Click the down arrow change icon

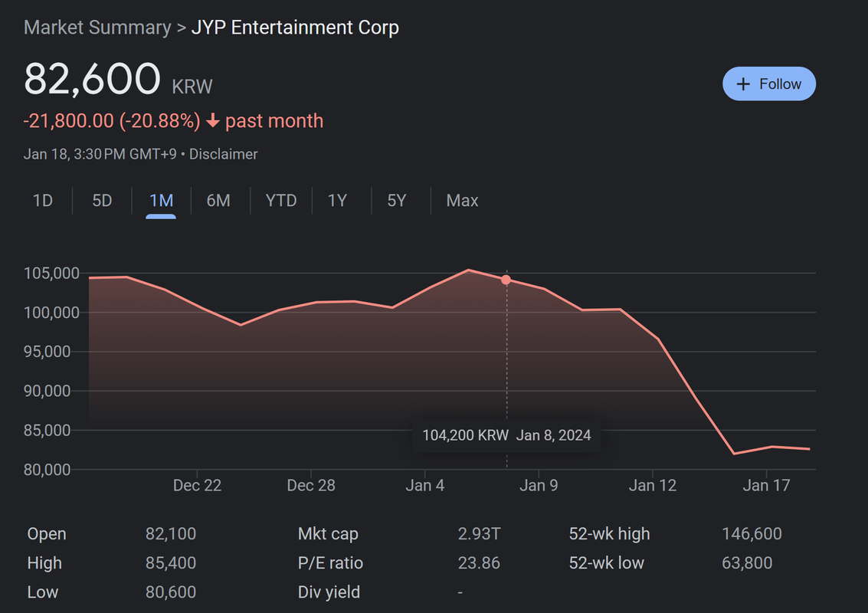click(212, 121)
